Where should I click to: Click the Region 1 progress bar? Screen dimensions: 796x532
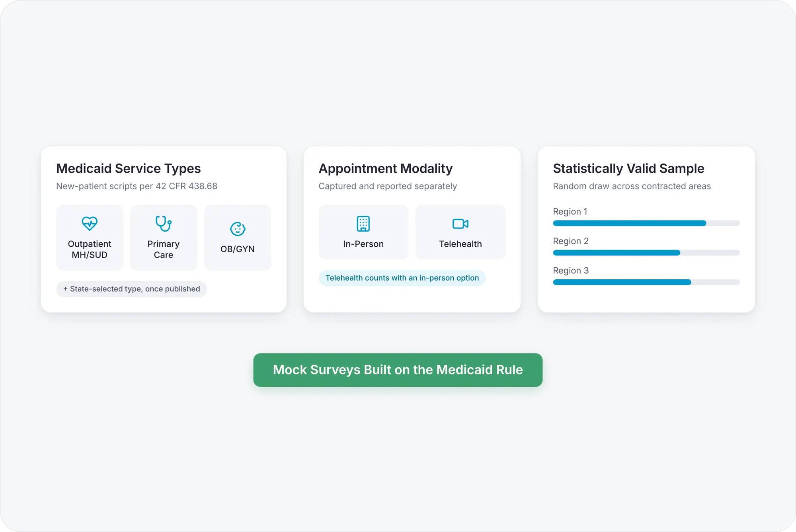pyautogui.click(x=646, y=223)
